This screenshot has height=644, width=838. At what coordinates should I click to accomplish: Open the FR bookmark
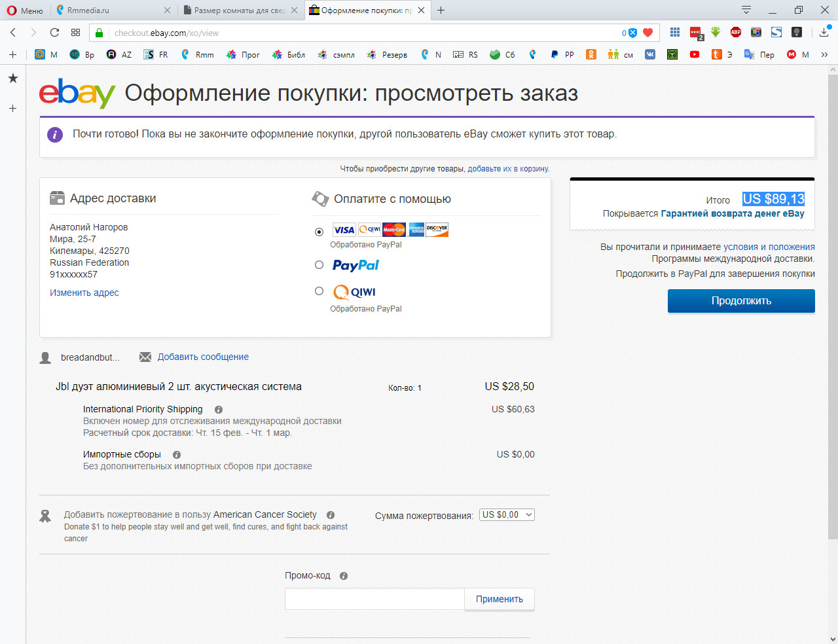tap(156, 54)
